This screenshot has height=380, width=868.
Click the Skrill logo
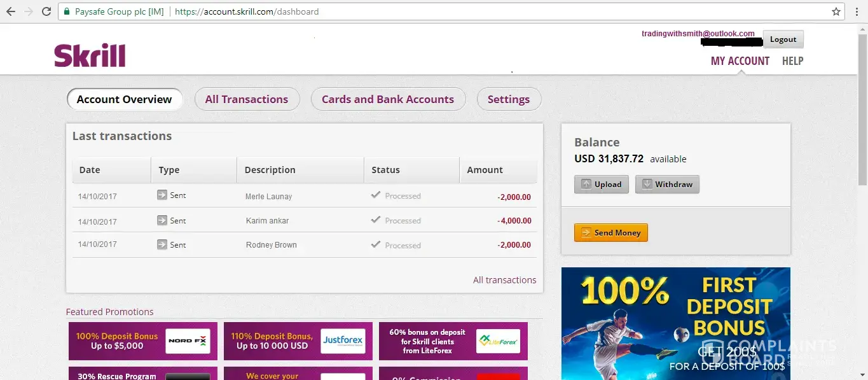[90, 56]
